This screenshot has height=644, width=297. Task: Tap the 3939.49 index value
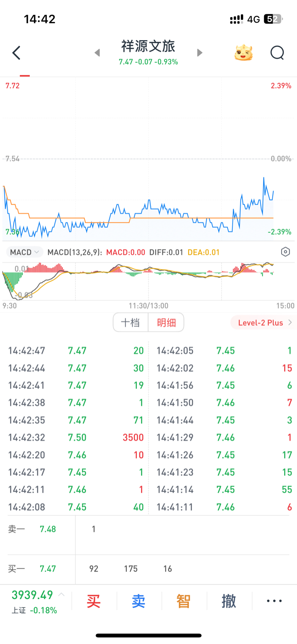pos(32,595)
